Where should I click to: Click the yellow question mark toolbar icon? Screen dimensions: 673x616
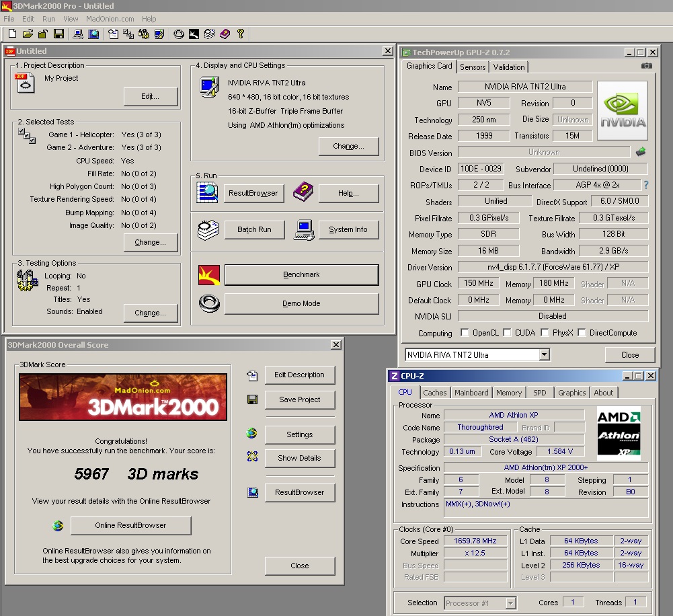pyautogui.click(x=241, y=34)
